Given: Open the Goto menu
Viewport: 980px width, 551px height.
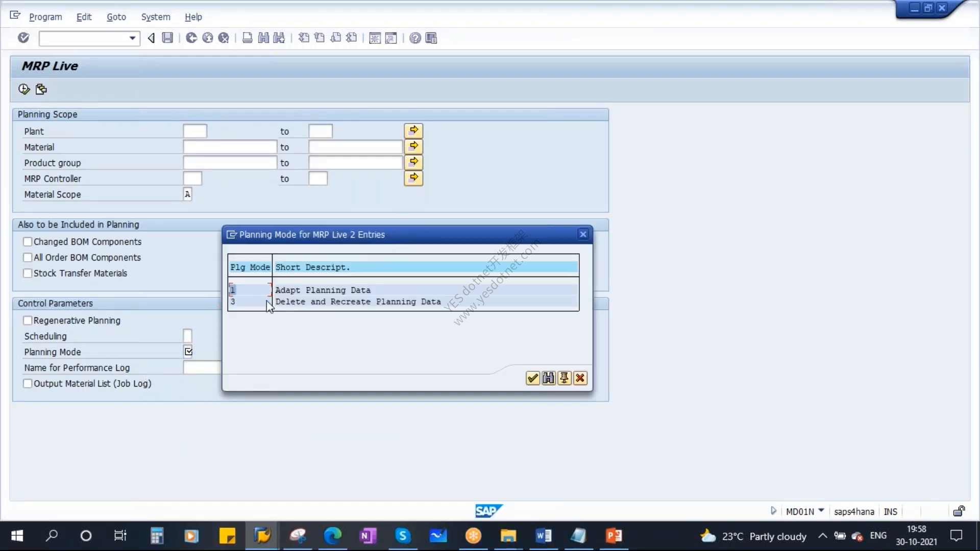Looking at the screenshot, I should [116, 17].
